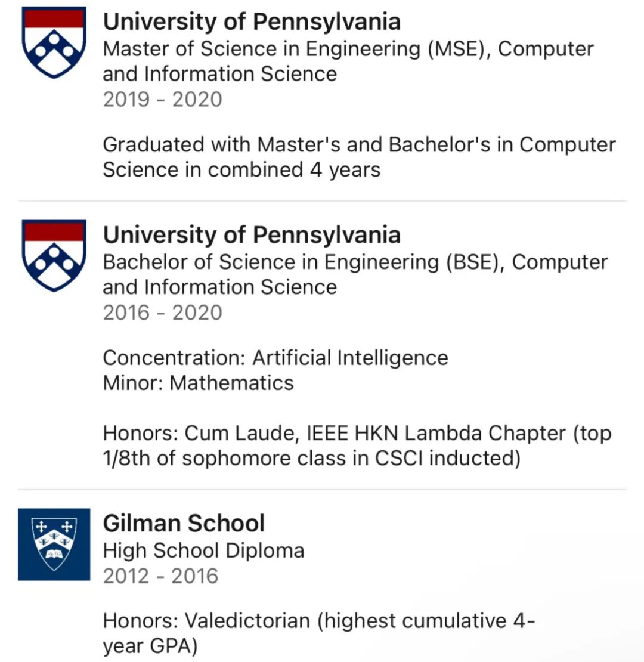Click the 2019 - 2020 date range
The width and height of the screenshot is (644, 662).
pos(162,100)
